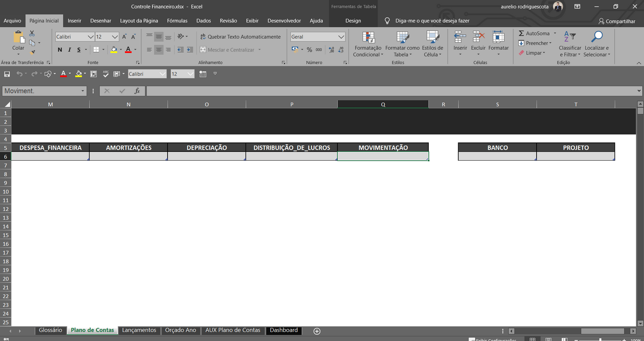Screen dimensions: 644x341
Task: Run spell check from the quick access toolbar
Action: [106, 73]
